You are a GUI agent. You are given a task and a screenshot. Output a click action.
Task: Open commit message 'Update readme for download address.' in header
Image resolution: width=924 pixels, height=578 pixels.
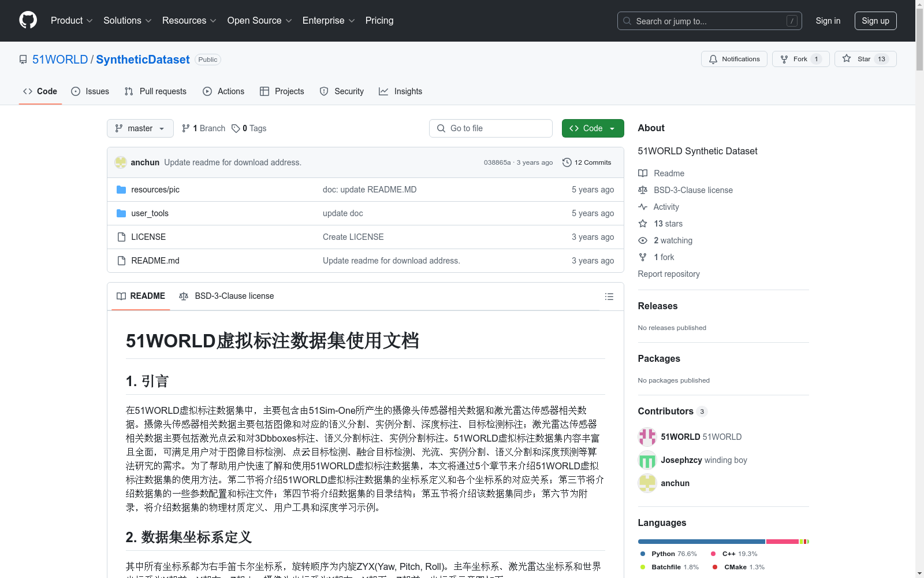[x=233, y=162]
